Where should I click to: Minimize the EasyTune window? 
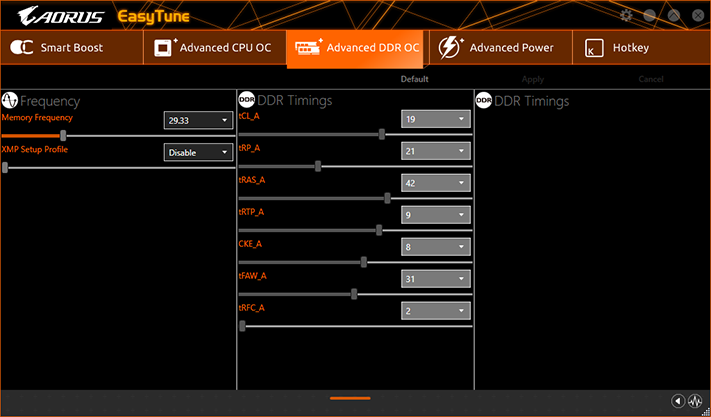click(650, 15)
